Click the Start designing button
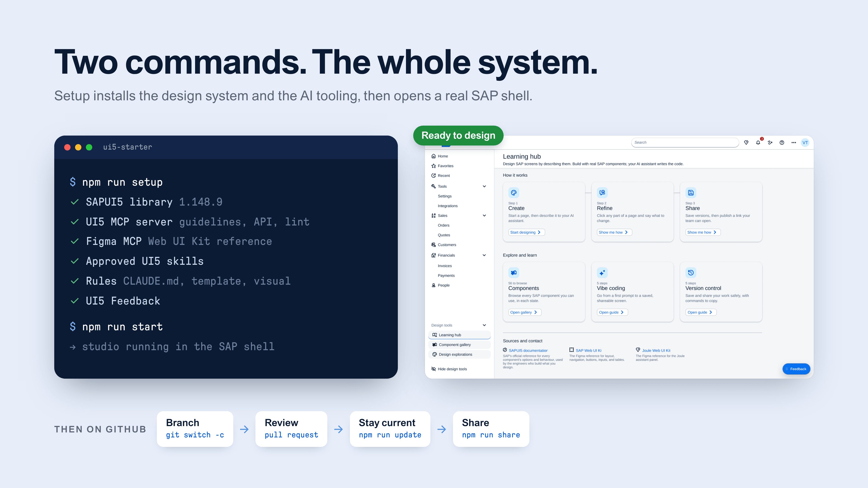The width and height of the screenshot is (868, 488). (526, 232)
